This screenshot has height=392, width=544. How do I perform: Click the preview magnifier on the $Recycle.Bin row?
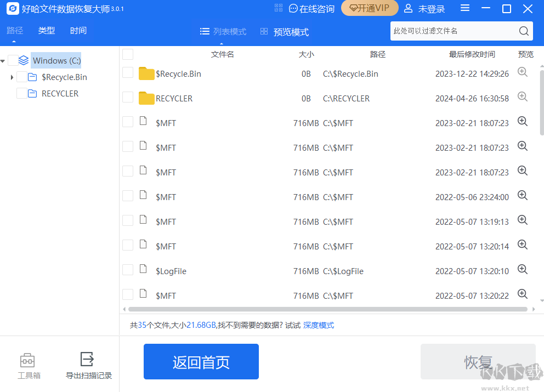click(x=522, y=72)
